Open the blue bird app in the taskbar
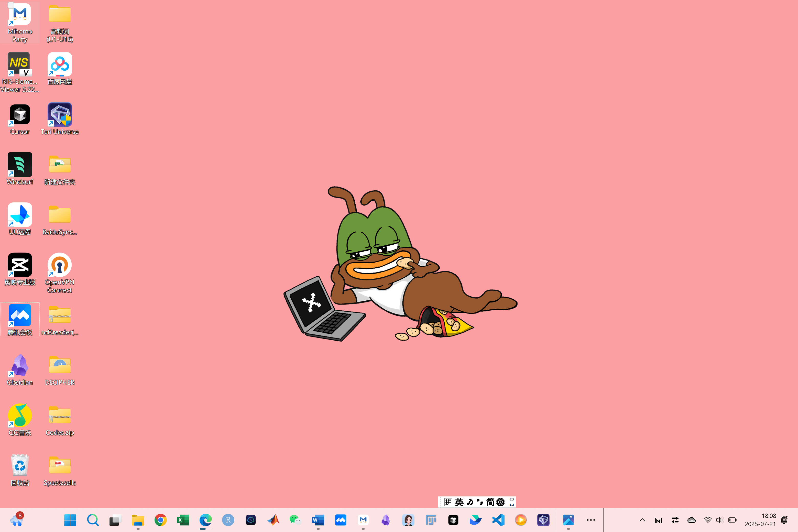The image size is (798, 532). click(x=476, y=520)
